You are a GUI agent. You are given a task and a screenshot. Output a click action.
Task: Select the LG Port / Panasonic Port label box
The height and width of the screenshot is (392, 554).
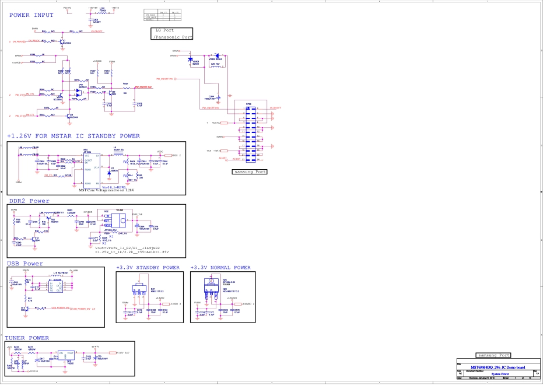(x=171, y=34)
